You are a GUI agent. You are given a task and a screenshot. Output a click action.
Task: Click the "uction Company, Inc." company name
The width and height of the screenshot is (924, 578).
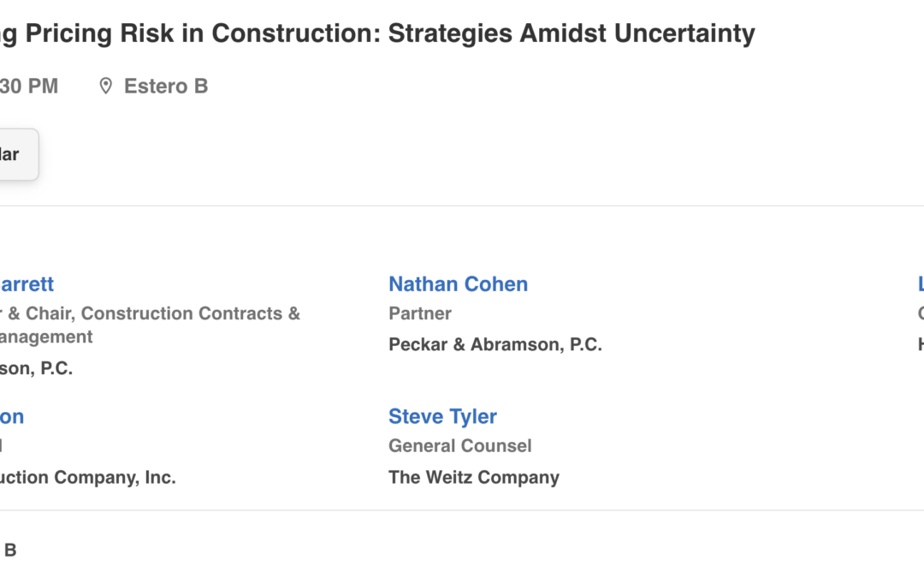click(88, 477)
